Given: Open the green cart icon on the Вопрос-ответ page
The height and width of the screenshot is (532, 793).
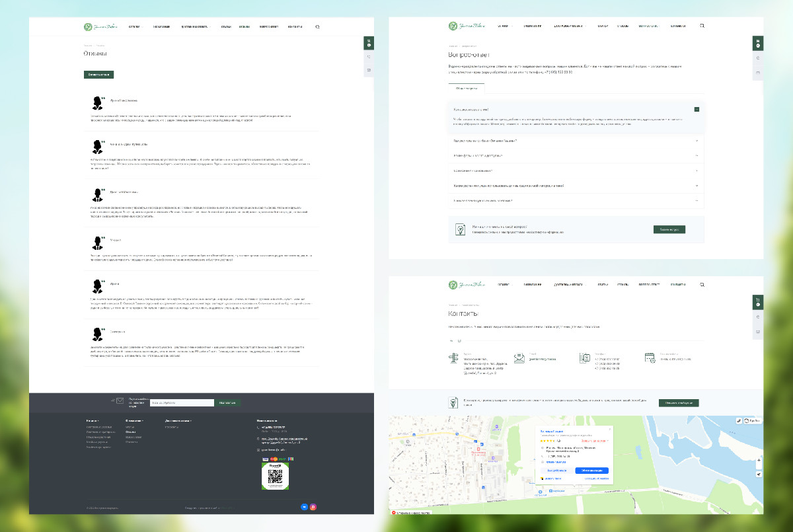Looking at the screenshot, I should 758,43.
